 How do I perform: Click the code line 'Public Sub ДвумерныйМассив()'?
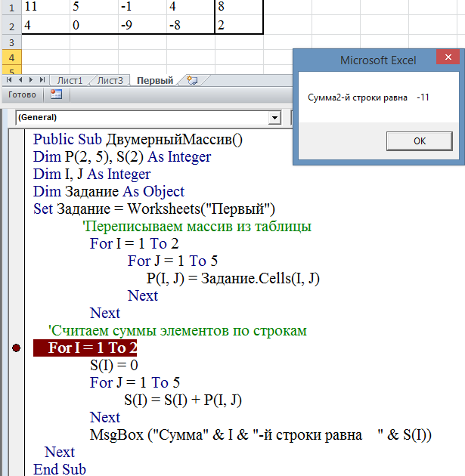point(138,140)
